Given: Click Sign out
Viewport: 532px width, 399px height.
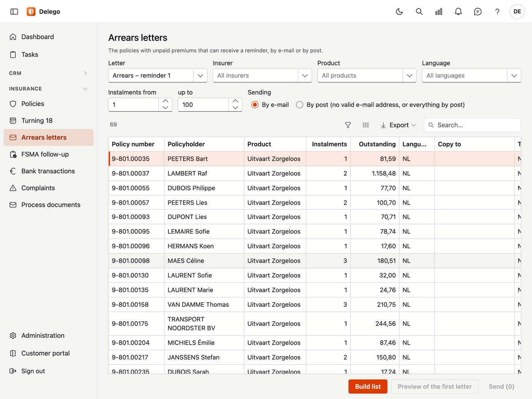Looking at the screenshot, I should 49,371.
